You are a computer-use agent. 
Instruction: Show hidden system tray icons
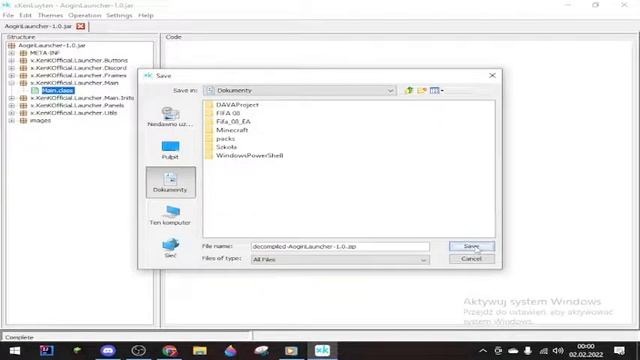[483, 351]
